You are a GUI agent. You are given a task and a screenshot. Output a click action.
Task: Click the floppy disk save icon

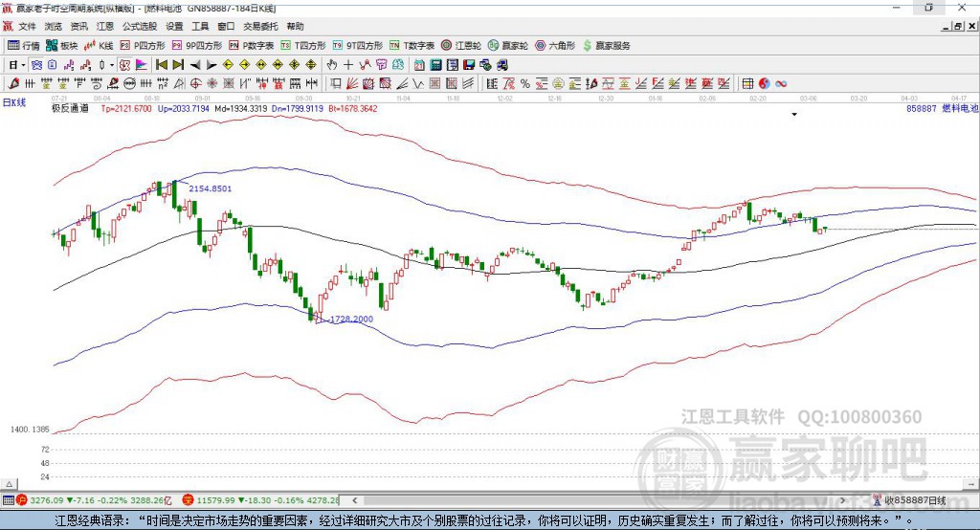(469, 64)
